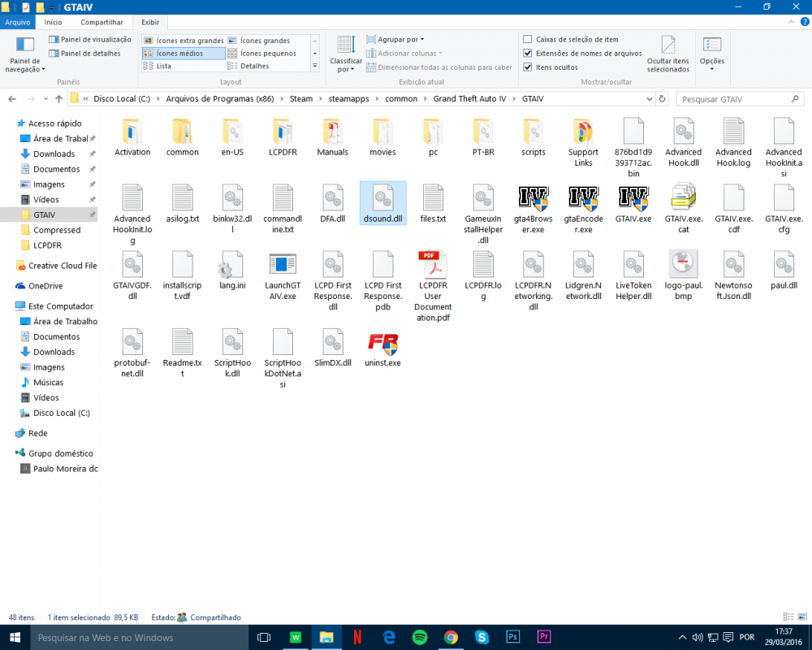Open the scripts folder

point(533,132)
